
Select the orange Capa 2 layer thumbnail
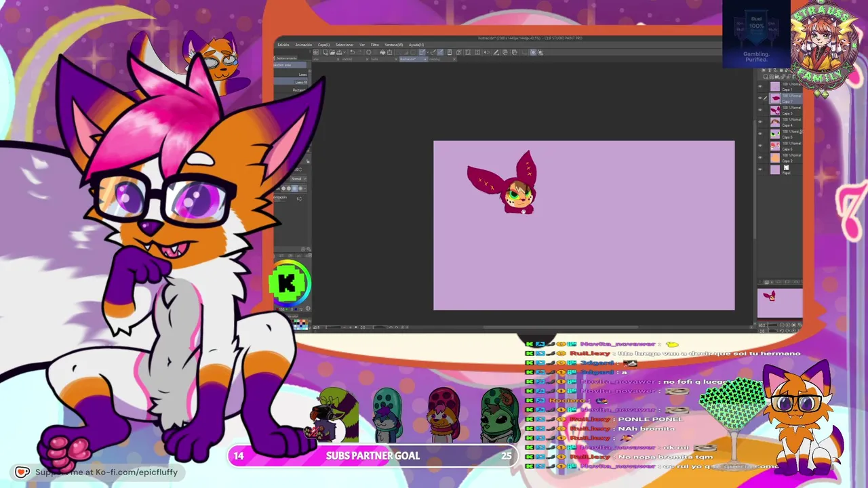click(775, 157)
